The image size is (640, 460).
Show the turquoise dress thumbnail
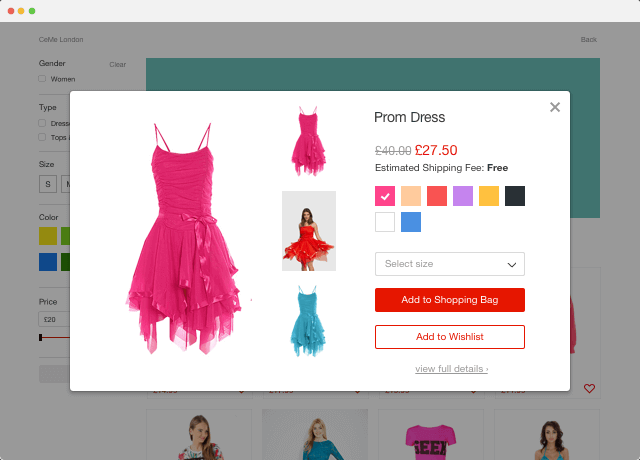click(x=309, y=321)
